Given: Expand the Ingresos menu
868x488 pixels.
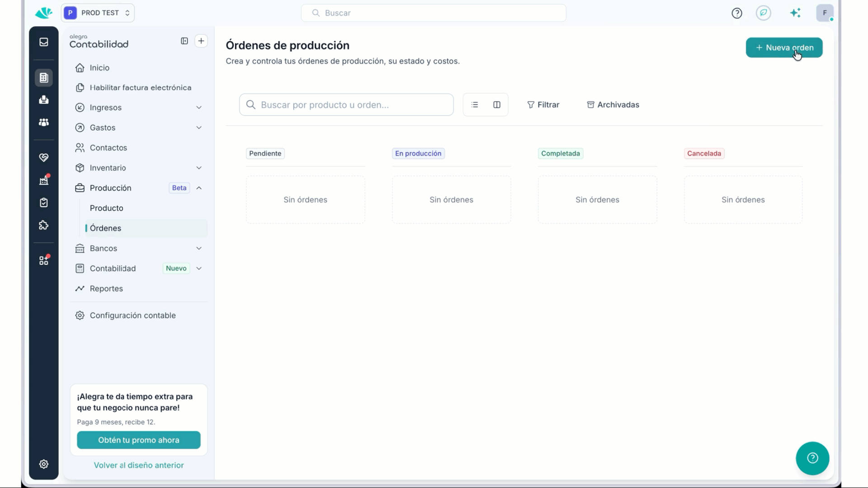Looking at the screenshot, I should point(139,108).
